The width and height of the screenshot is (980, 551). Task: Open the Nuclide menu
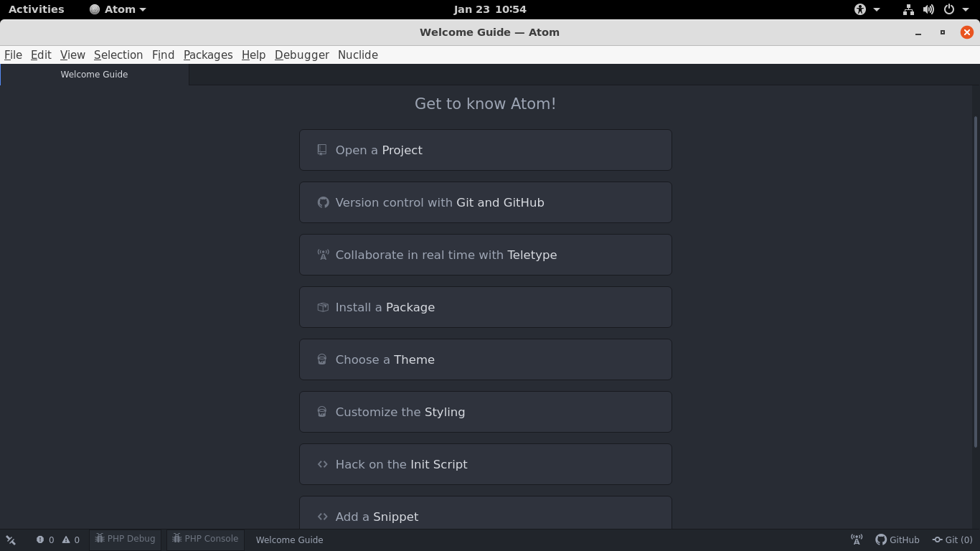357,55
